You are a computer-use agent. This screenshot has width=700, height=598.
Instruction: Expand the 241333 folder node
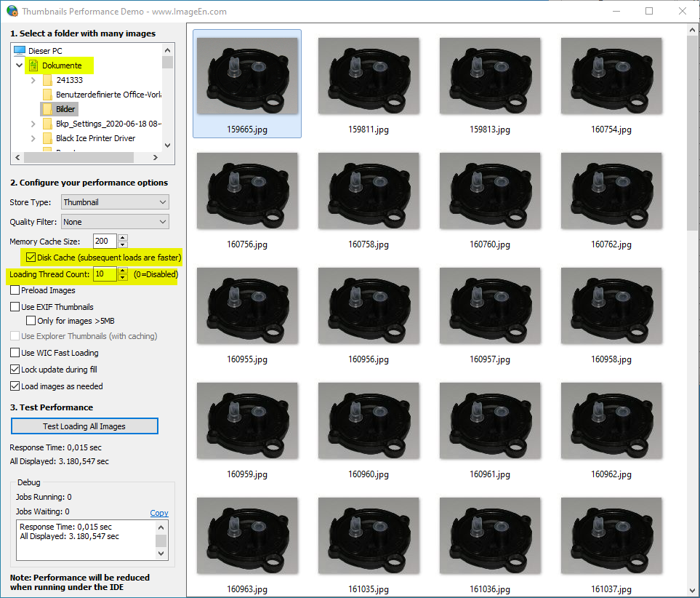33,81
